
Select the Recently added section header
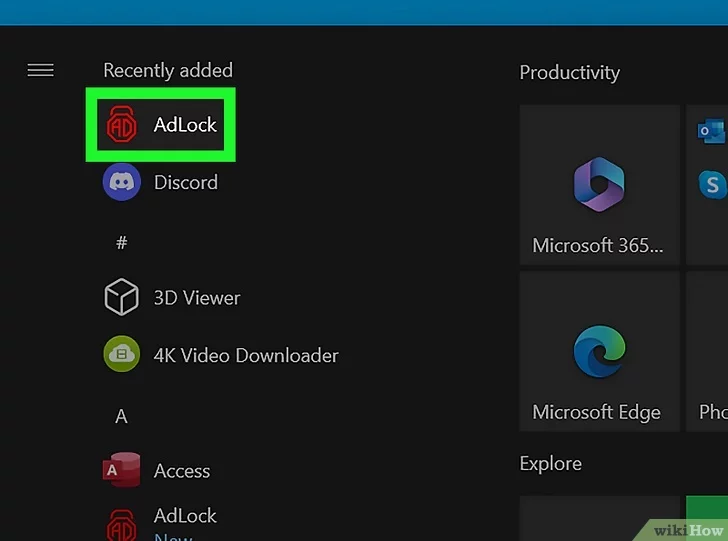tap(168, 70)
